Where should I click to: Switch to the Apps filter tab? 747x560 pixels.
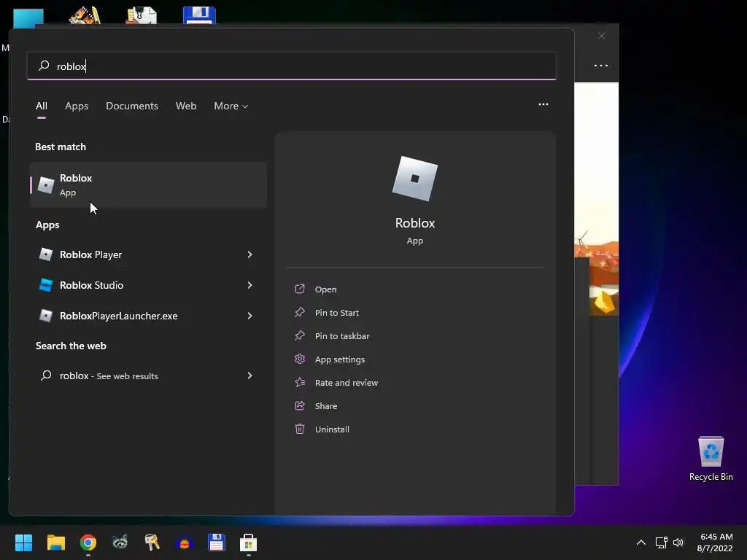tap(77, 106)
